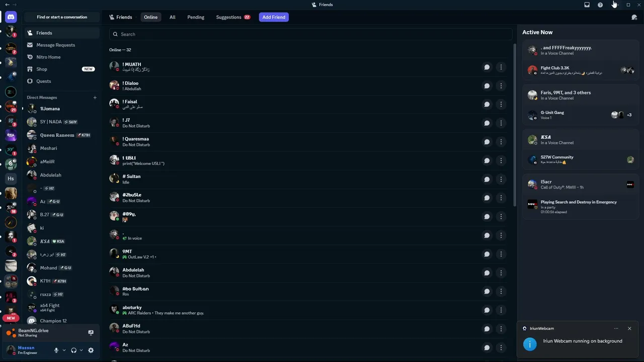Open Quests page

pos(62,81)
